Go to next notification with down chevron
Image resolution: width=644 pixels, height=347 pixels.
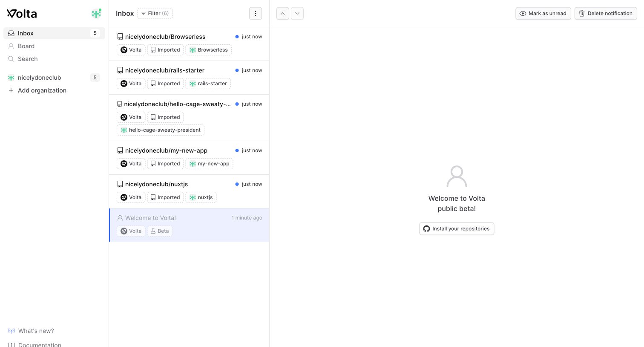point(297,14)
